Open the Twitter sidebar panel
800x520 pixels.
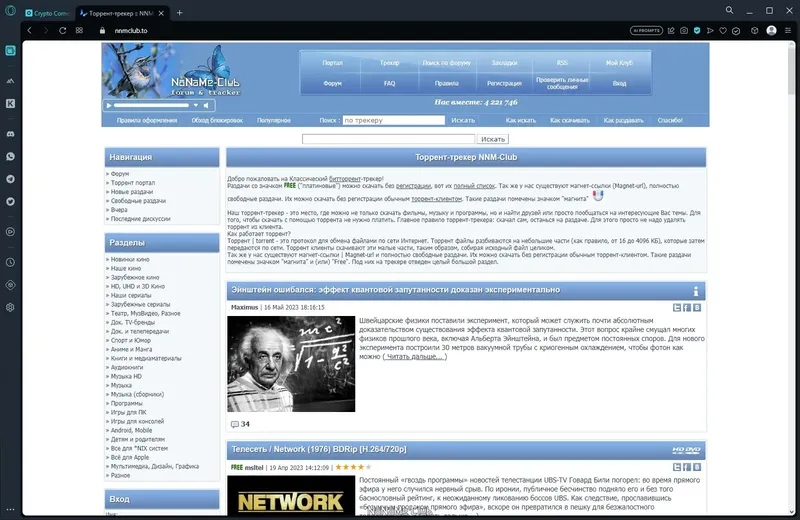[x=10, y=202]
